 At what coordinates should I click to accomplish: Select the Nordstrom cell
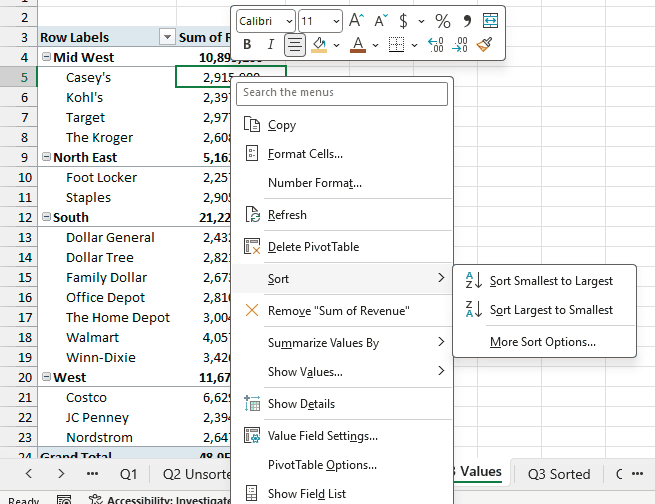(x=107, y=438)
